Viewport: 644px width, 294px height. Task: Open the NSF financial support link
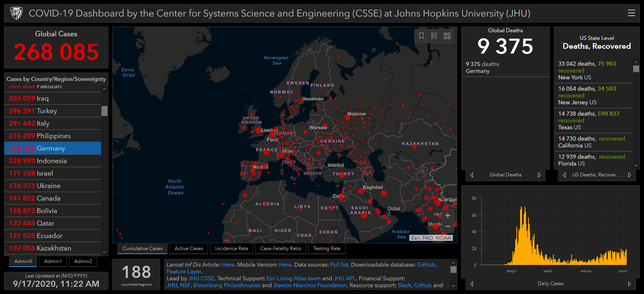(x=185, y=285)
